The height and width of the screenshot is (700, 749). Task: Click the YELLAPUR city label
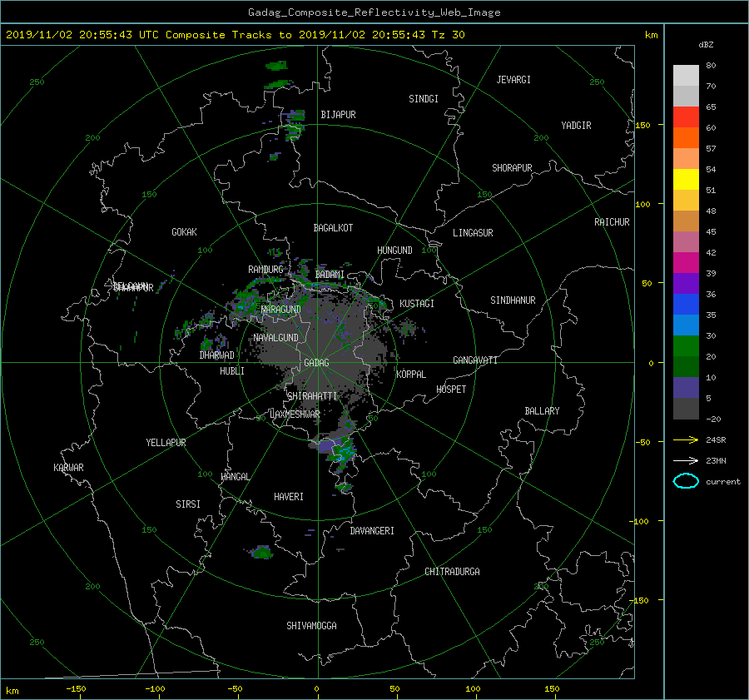(x=166, y=443)
